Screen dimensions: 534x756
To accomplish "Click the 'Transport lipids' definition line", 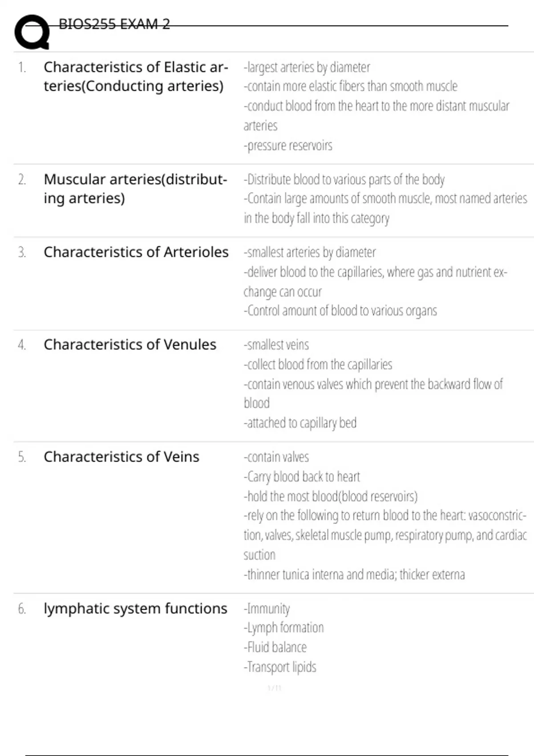I will (280, 667).
